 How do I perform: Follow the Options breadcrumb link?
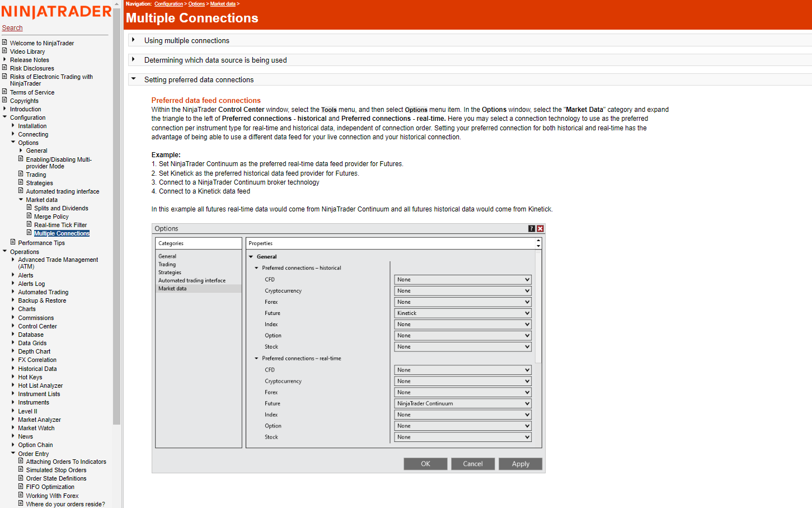pyautogui.click(x=196, y=4)
